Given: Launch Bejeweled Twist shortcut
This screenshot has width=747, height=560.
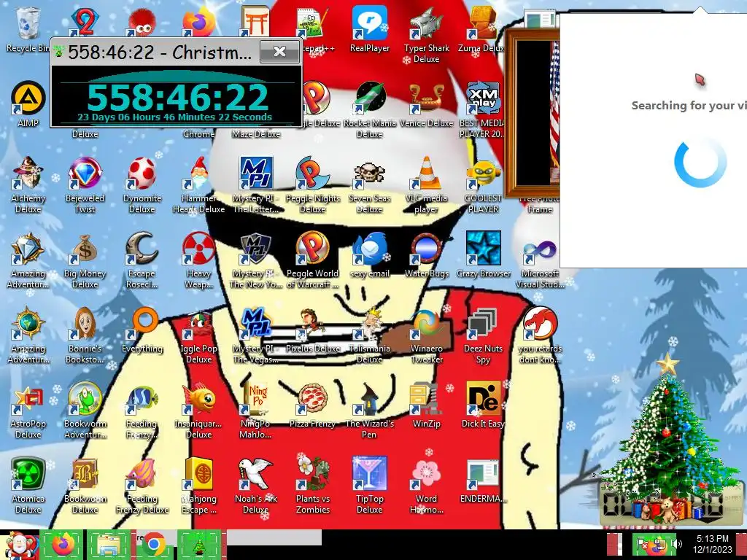Looking at the screenshot, I should (x=85, y=174).
